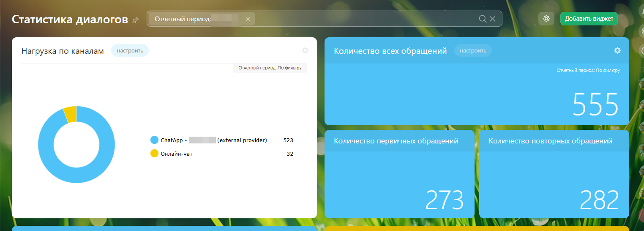Image resolution: width=644 pixels, height=231 pixels.
Task: Open the Отчетный период filter chip
Action: point(183,19)
